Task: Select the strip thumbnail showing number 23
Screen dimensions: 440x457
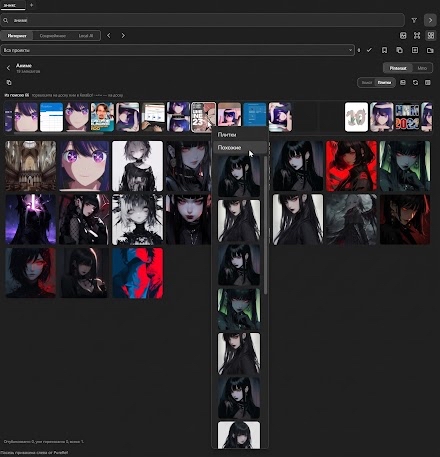Action: [x=204, y=117]
